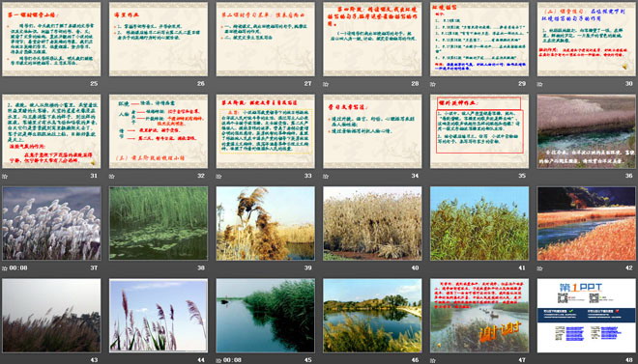Select slide 34 bulleted text thumbnail
Screen dimensions: 638x364
click(372, 131)
